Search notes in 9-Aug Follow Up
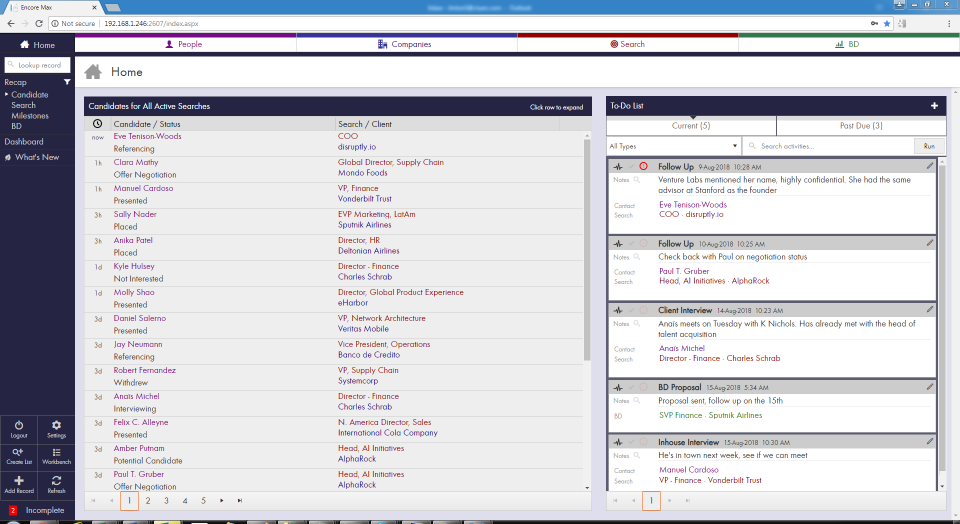The width and height of the screenshot is (960, 524). pyautogui.click(x=637, y=180)
